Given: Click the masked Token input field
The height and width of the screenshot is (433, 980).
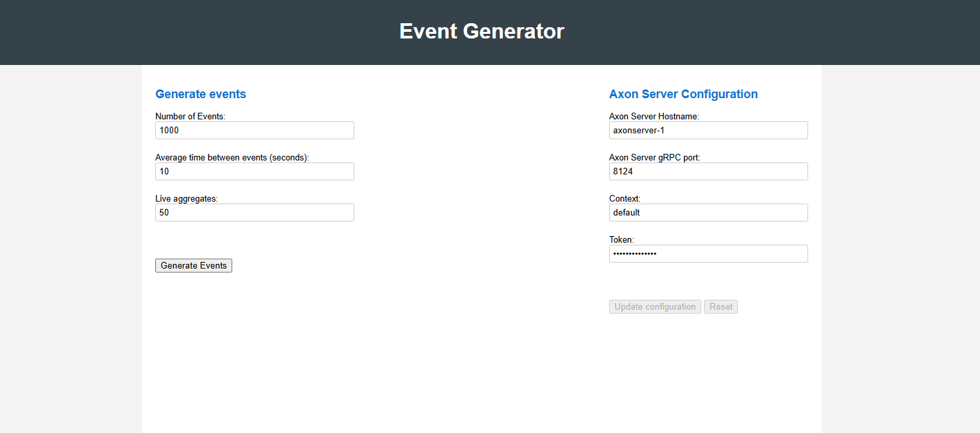Looking at the screenshot, I should (x=708, y=253).
